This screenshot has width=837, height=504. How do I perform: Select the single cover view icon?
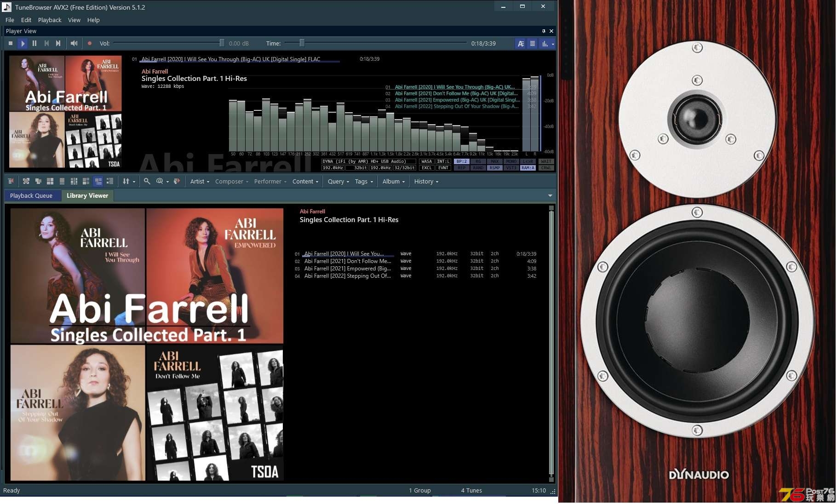[x=62, y=181]
